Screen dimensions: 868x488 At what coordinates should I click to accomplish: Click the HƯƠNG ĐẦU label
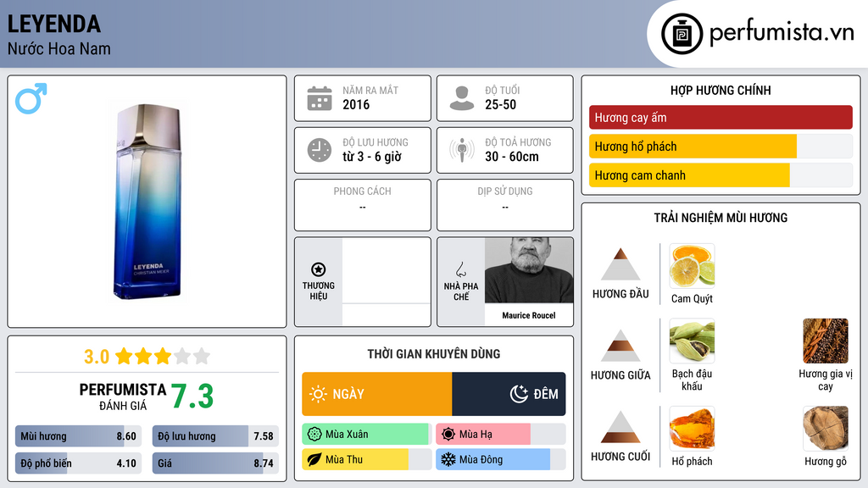pos(620,294)
